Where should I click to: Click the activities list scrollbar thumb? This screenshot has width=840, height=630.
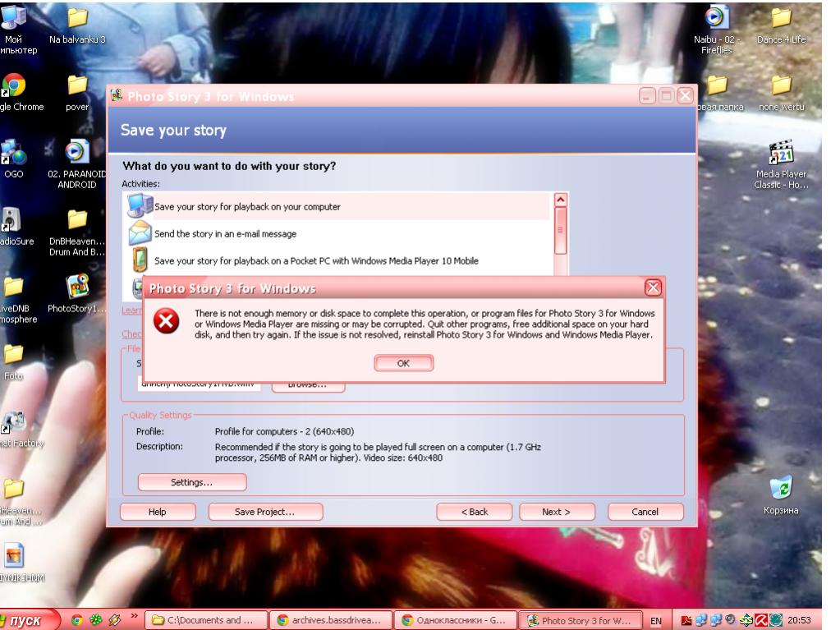(x=560, y=230)
